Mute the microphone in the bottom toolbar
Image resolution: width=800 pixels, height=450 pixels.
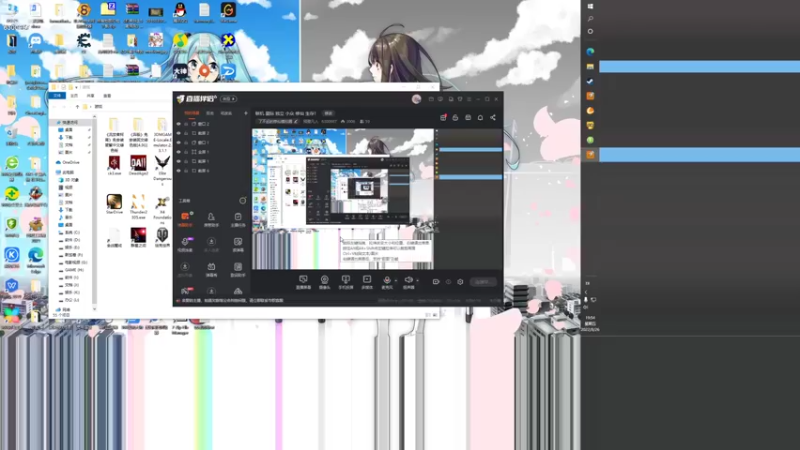[387, 282]
